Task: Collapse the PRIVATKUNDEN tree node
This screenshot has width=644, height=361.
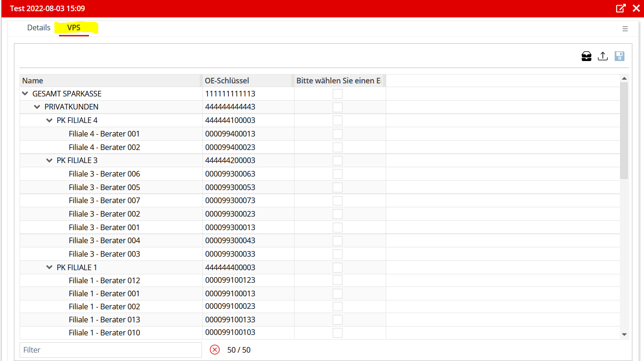Action: tap(37, 107)
